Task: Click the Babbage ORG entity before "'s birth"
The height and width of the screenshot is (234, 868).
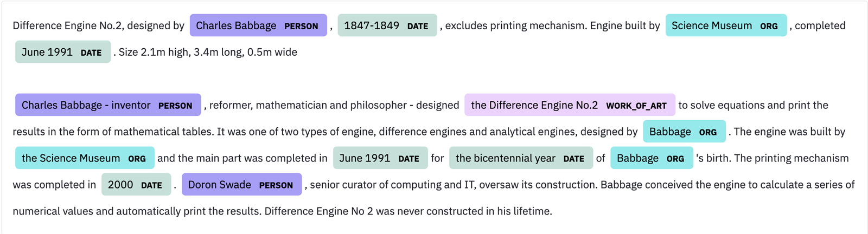Action: (x=651, y=158)
